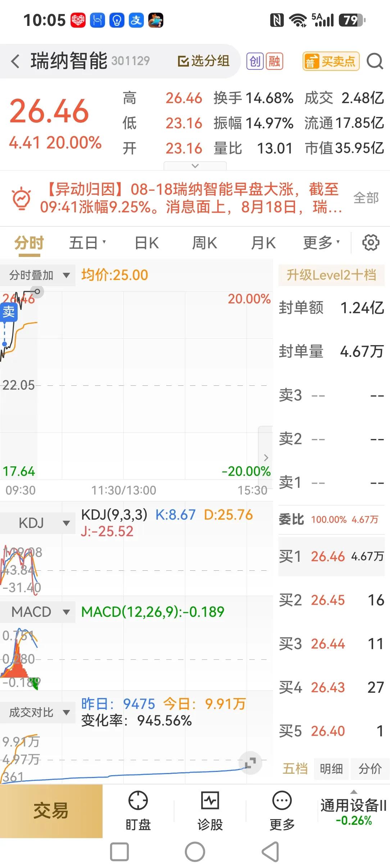Tap the 融 badge icon
The height and width of the screenshot is (868, 390).
(x=274, y=61)
